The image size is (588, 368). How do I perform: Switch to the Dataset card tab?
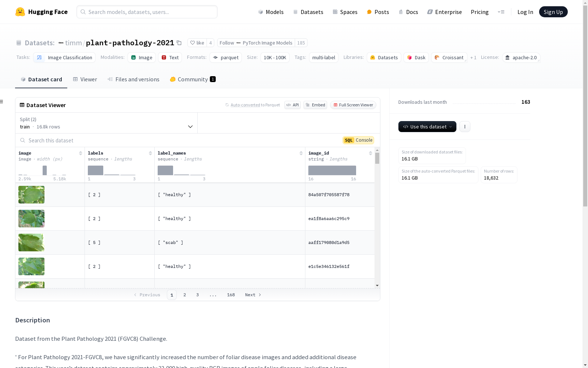tap(41, 79)
